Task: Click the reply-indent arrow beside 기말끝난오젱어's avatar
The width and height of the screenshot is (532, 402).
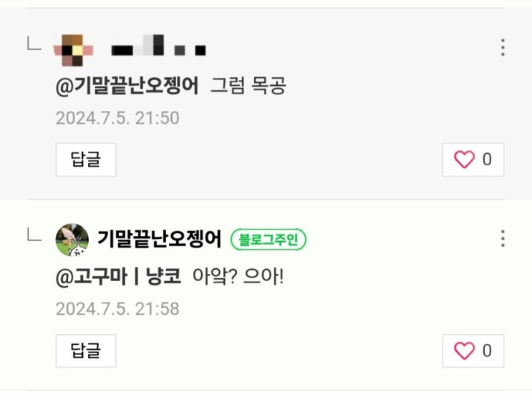Action: pos(34,235)
